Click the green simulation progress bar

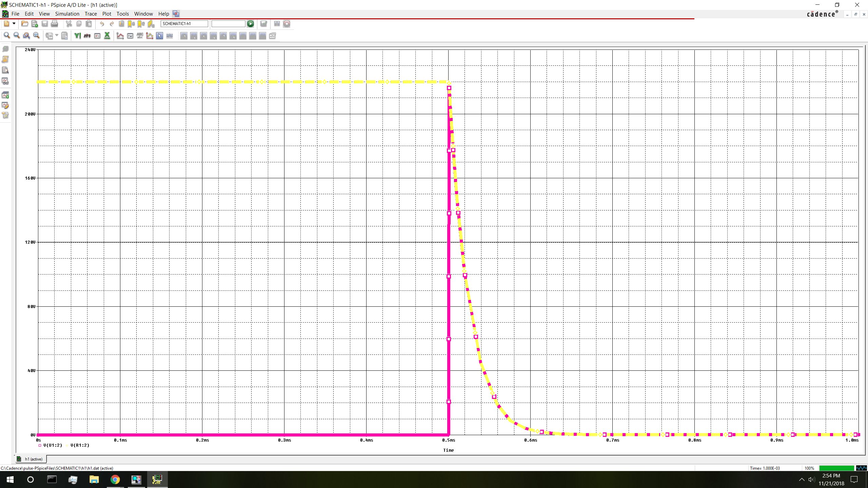(x=836, y=468)
